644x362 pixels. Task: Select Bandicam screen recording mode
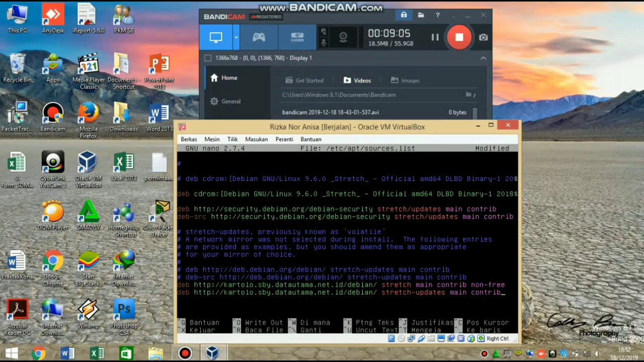[216, 37]
